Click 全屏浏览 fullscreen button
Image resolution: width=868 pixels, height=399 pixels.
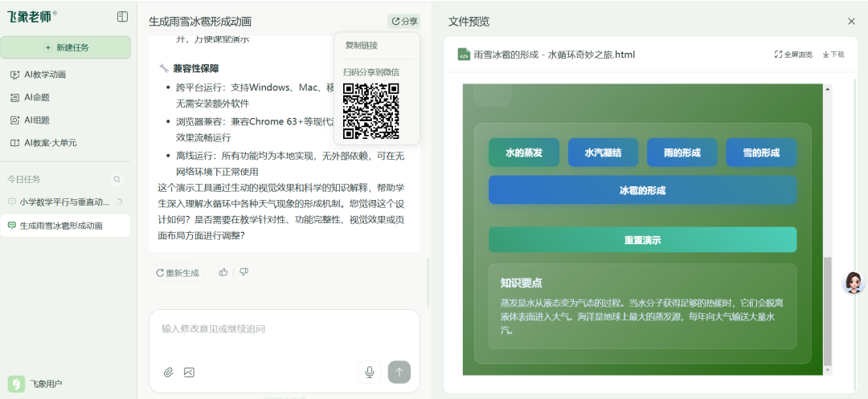793,54
